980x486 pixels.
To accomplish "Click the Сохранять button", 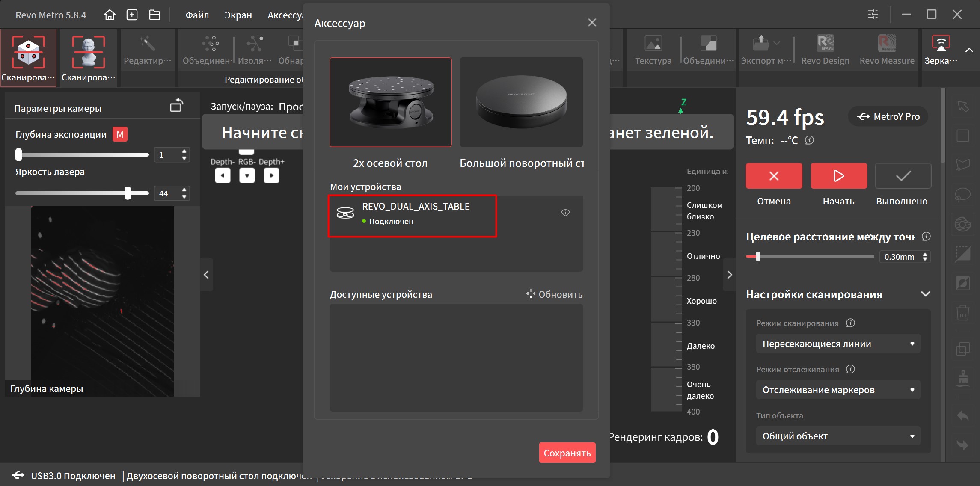I will [x=567, y=453].
